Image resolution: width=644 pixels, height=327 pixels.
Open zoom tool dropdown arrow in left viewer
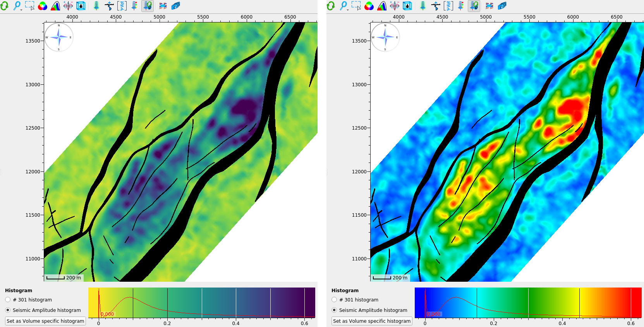point(21,9)
